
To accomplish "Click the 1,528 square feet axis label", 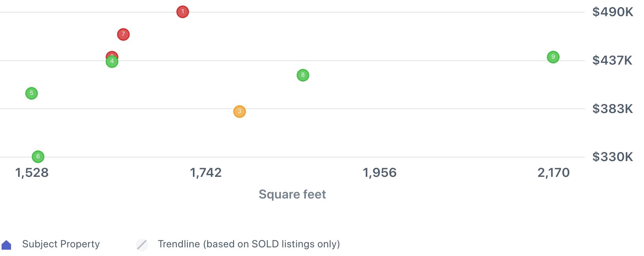I will coord(32,173).
